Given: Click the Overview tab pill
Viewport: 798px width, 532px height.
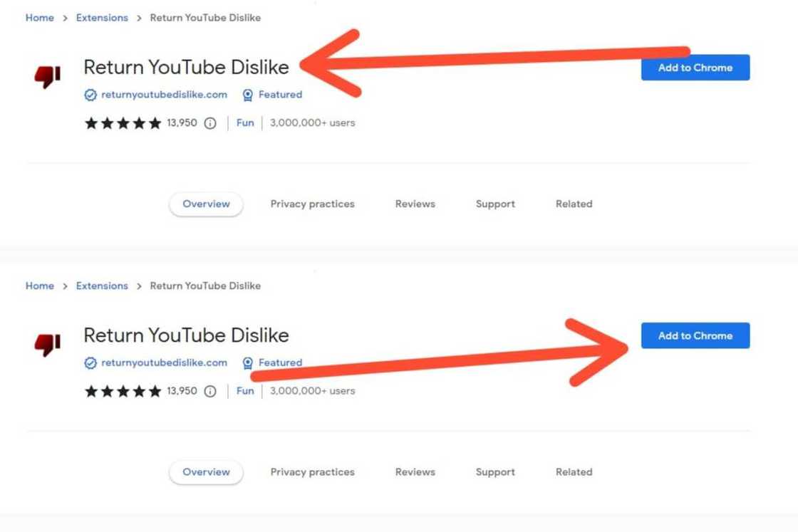Looking at the screenshot, I should click(x=206, y=204).
